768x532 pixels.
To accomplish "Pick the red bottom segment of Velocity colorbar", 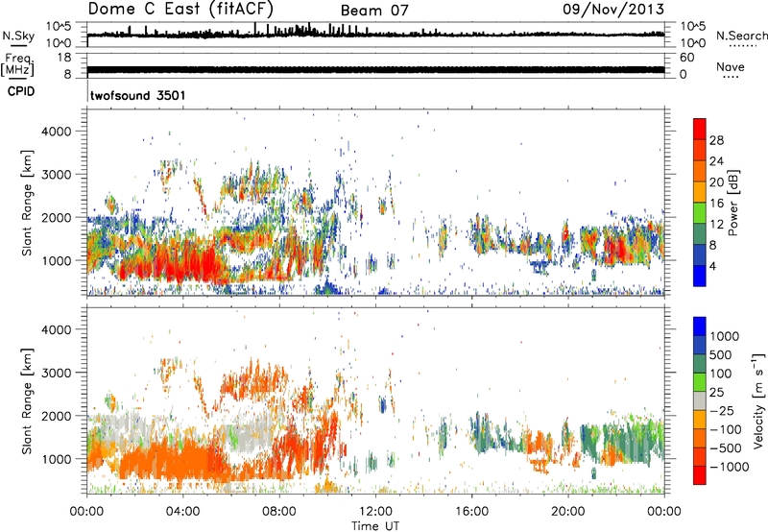I will tap(700, 475).
